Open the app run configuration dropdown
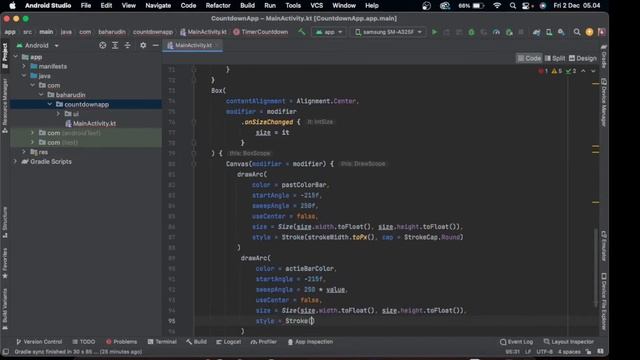The height and width of the screenshot is (360, 640). coord(329,32)
